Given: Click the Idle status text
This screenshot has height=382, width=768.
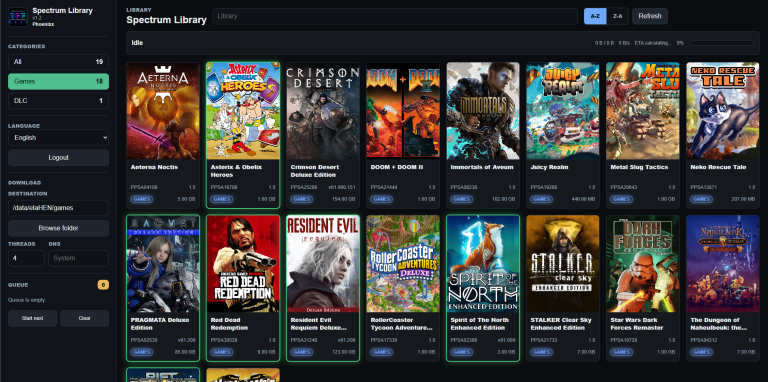Looking at the screenshot, I should 137,43.
